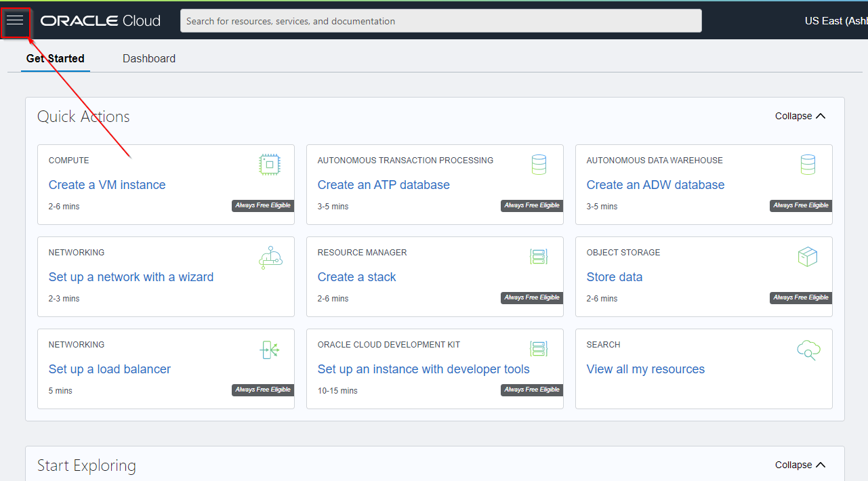Viewport: 868px width, 481px height.
Task: Click the resources search input field
Action: coord(440,21)
